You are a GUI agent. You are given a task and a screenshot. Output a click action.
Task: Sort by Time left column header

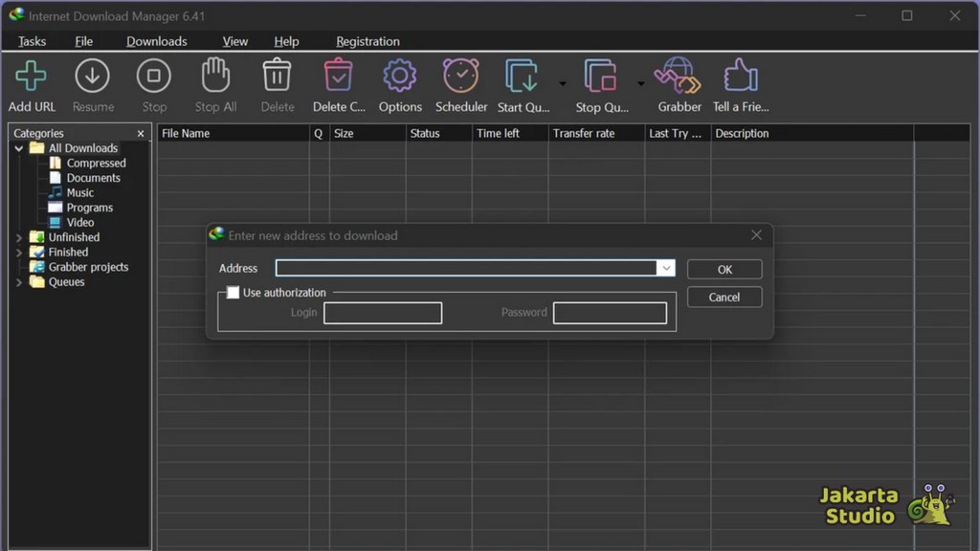point(510,133)
